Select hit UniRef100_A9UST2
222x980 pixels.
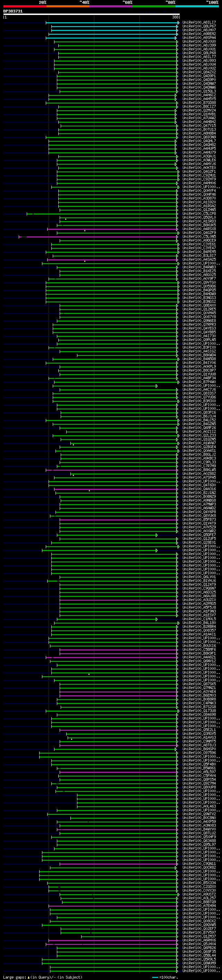pyautogui.click(x=199, y=894)
